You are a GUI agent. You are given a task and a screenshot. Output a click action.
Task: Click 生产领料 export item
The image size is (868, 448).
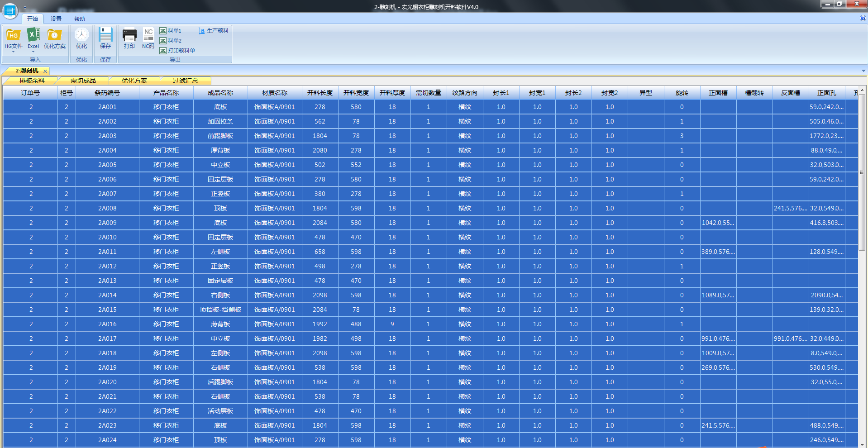coord(214,31)
